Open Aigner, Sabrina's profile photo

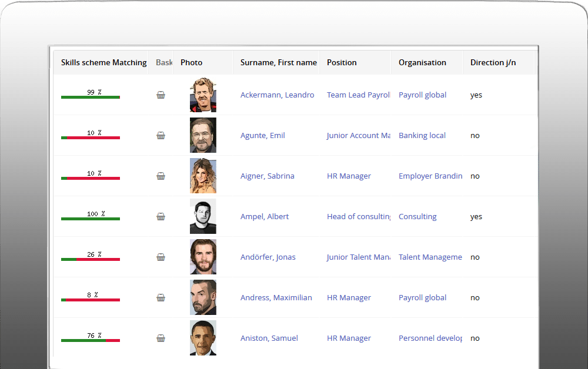pyautogui.click(x=203, y=176)
